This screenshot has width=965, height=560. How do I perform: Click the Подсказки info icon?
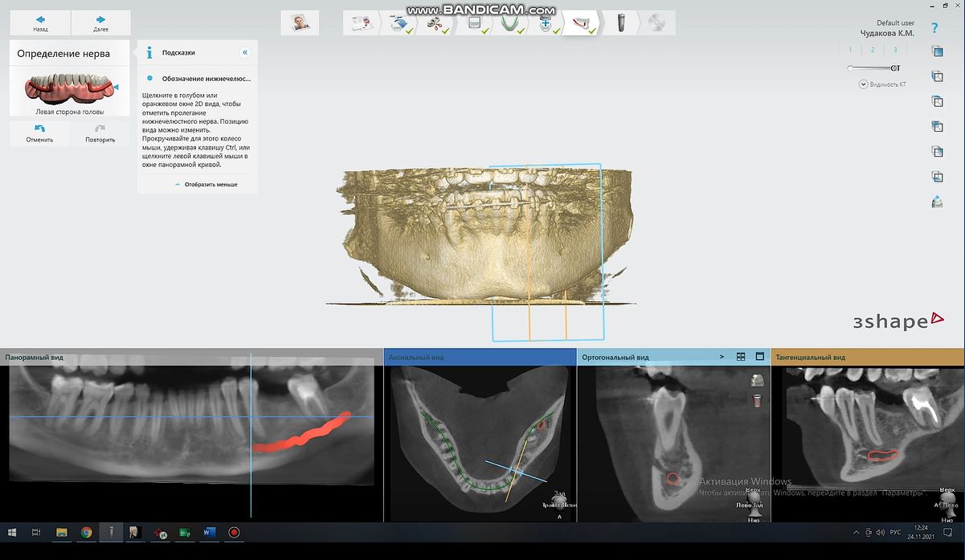pos(149,53)
